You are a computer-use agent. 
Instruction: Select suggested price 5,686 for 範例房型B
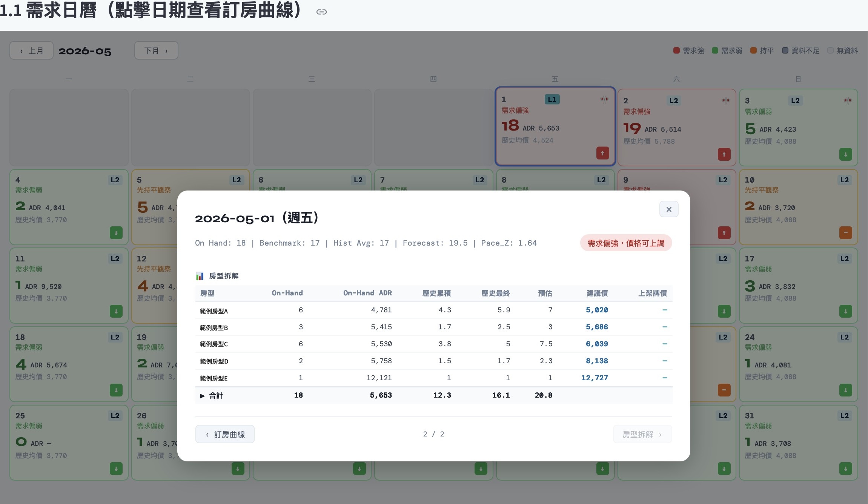(x=597, y=327)
